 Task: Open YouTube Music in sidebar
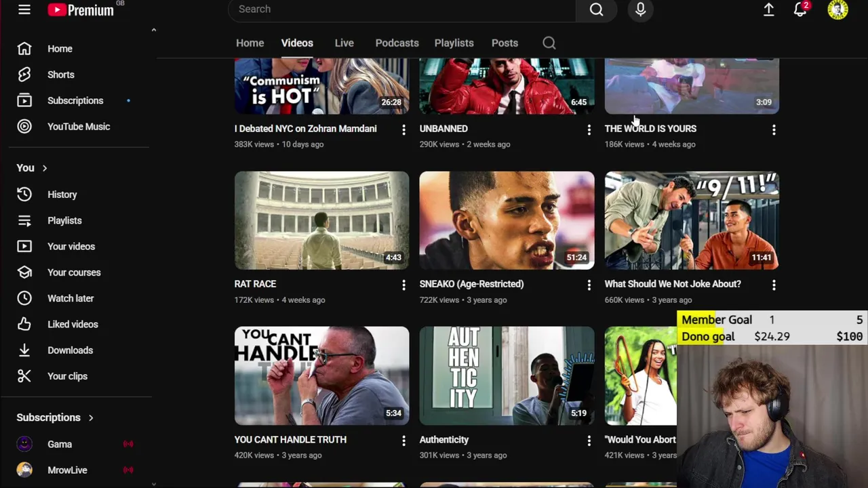tap(80, 127)
